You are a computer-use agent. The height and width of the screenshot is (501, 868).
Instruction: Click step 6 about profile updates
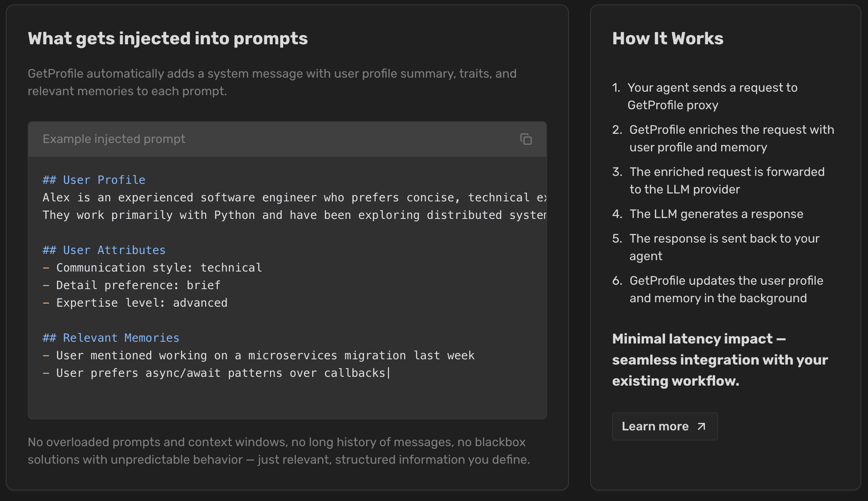[726, 289]
